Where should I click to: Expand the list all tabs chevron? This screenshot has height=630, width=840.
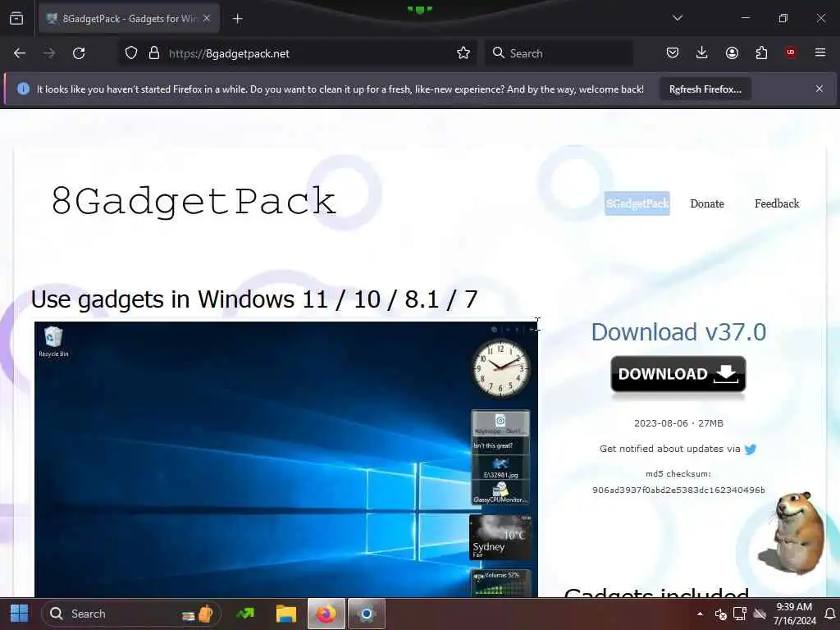(x=677, y=18)
